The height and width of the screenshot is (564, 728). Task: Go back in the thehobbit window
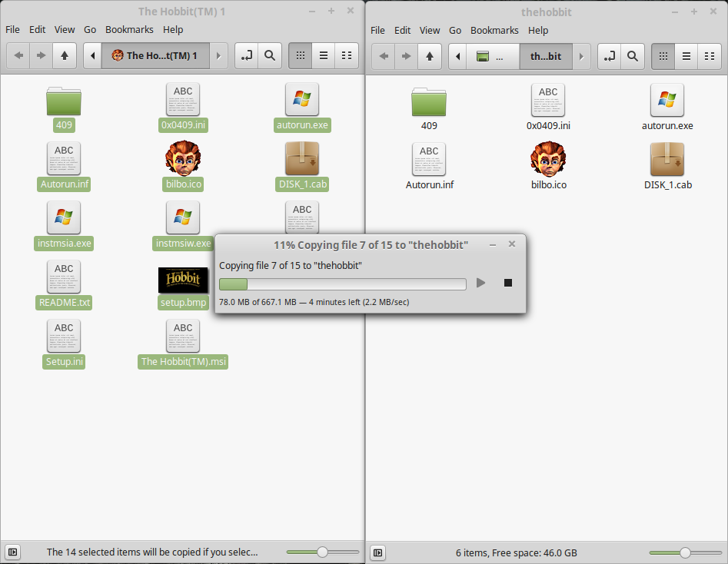tap(384, 56)
